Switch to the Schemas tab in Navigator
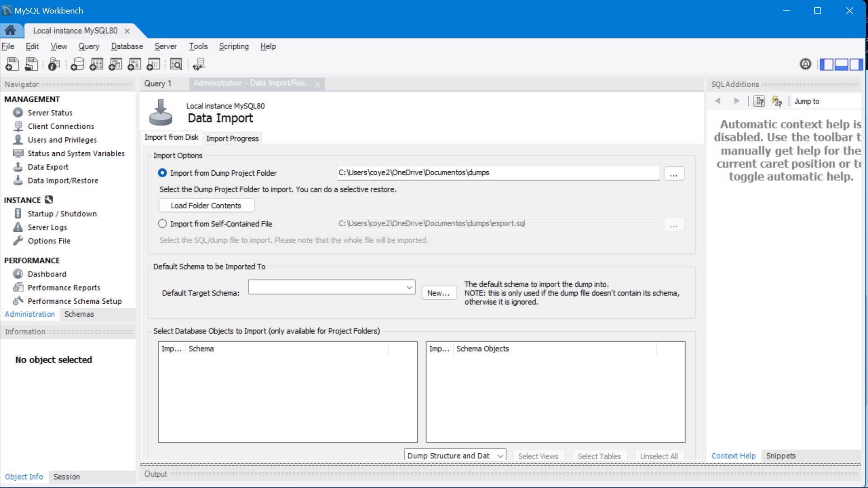The image size is (868, 488). (x=78, y=314)
